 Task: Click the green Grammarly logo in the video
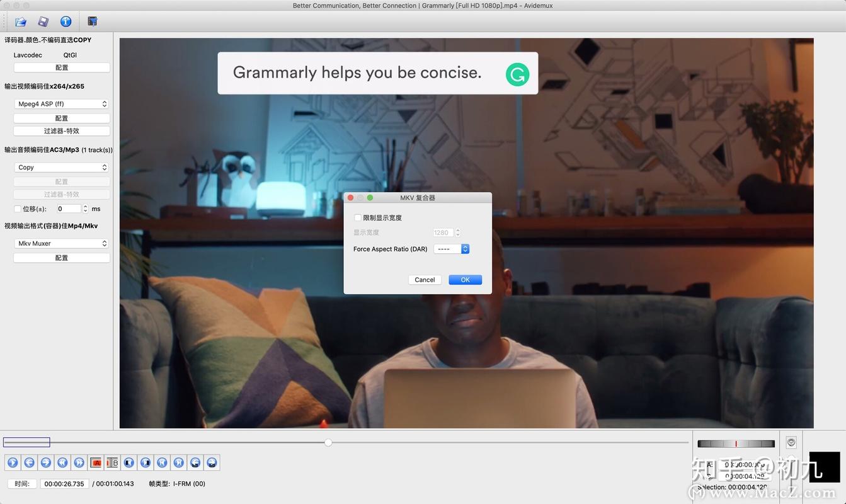pyautogui.click(x=517, y=74)
